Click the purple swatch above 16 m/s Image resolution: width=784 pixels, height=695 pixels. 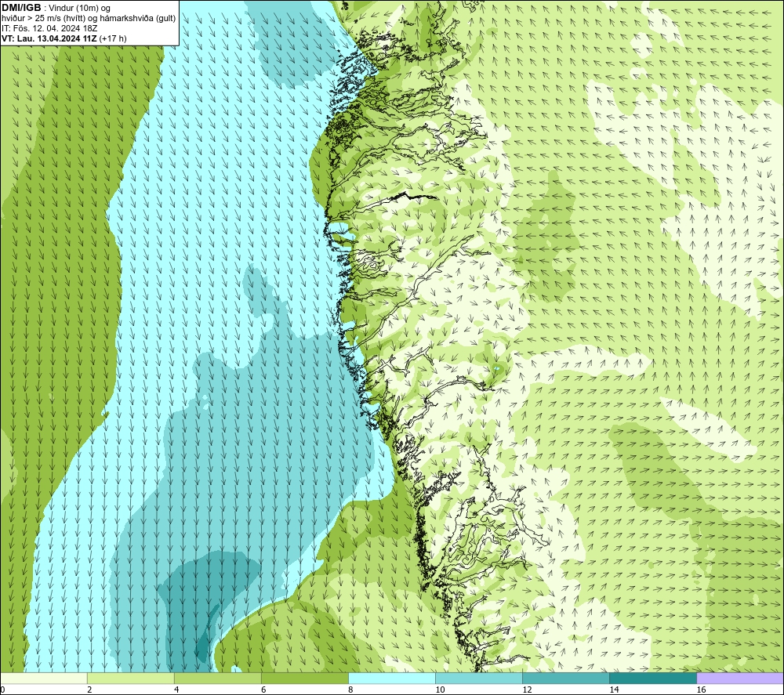point(740,679)
